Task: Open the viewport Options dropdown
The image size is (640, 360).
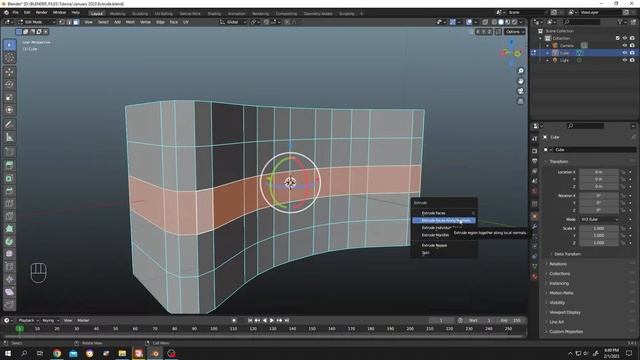Action: (515, 31)
